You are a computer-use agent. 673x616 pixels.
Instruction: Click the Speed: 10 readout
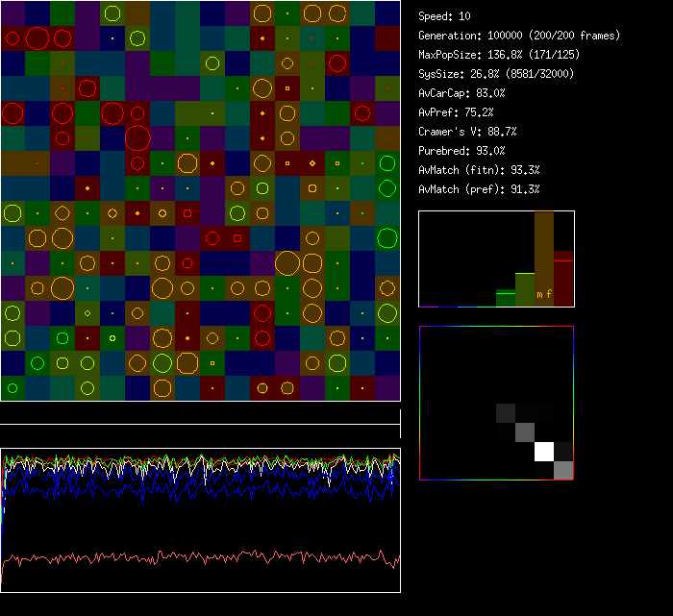(445, 16)
